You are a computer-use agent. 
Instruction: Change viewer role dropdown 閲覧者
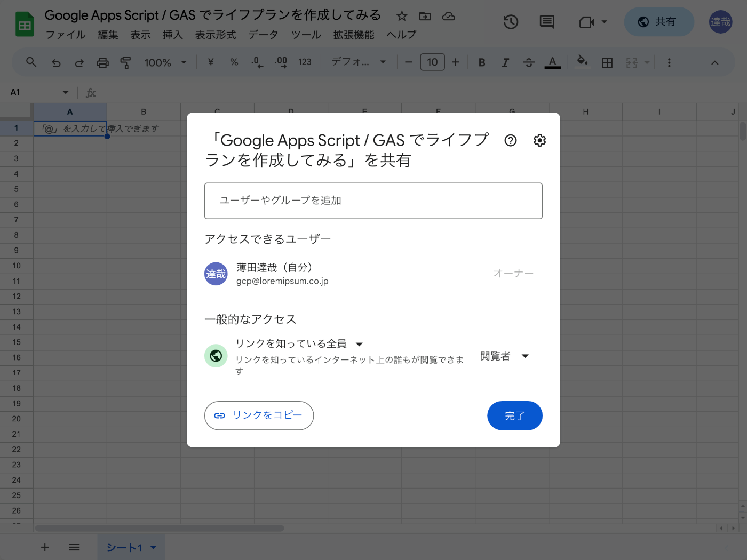click(504, 356)
